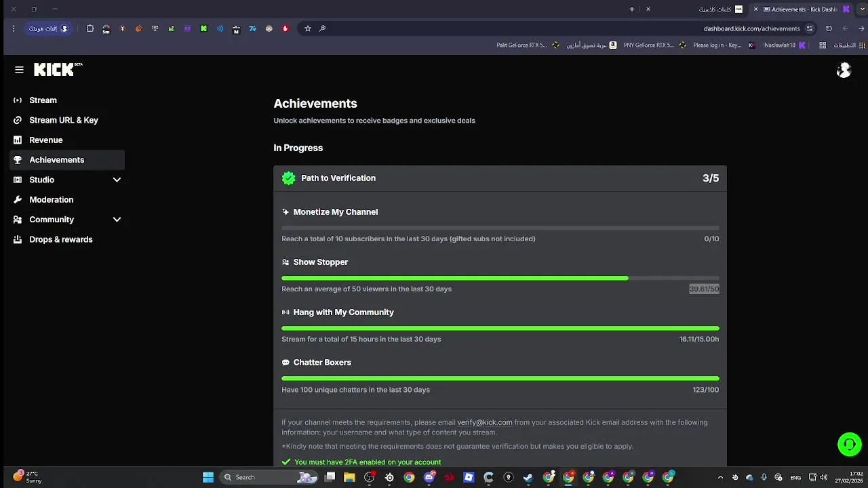Click the Chatter Boxers progress bar
868x488 pixels.
tap(500, 378)
